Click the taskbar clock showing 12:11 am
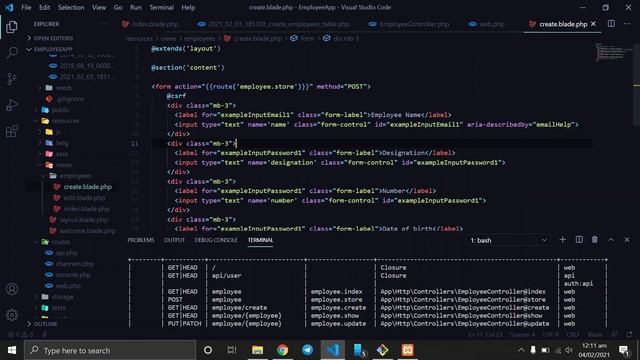Viewport: 640px width, 360px height. coord(594,350)
